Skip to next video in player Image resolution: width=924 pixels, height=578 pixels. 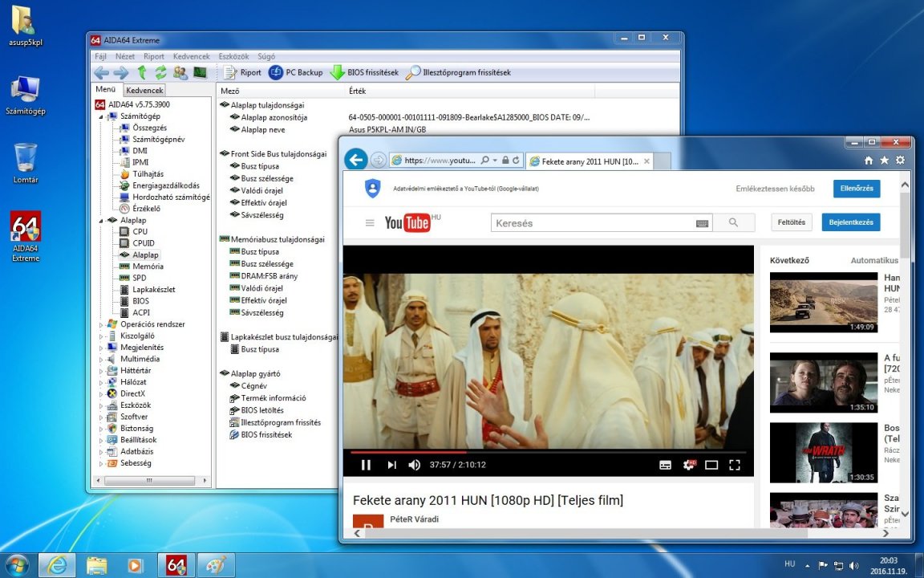[x=392, y=465]
